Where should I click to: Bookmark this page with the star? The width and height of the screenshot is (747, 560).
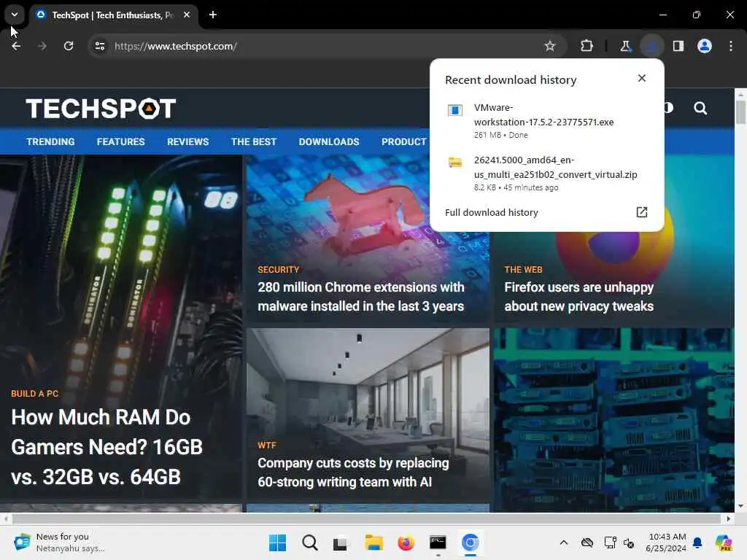tap(550, 46)
